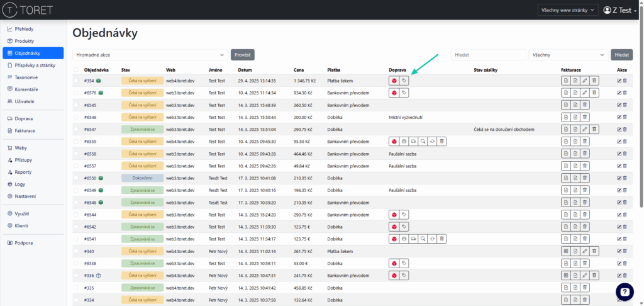This screenshot has height=306, width=644.
Task: Select the order #6547 row checkbox
Action: click(x=75, y=130)
